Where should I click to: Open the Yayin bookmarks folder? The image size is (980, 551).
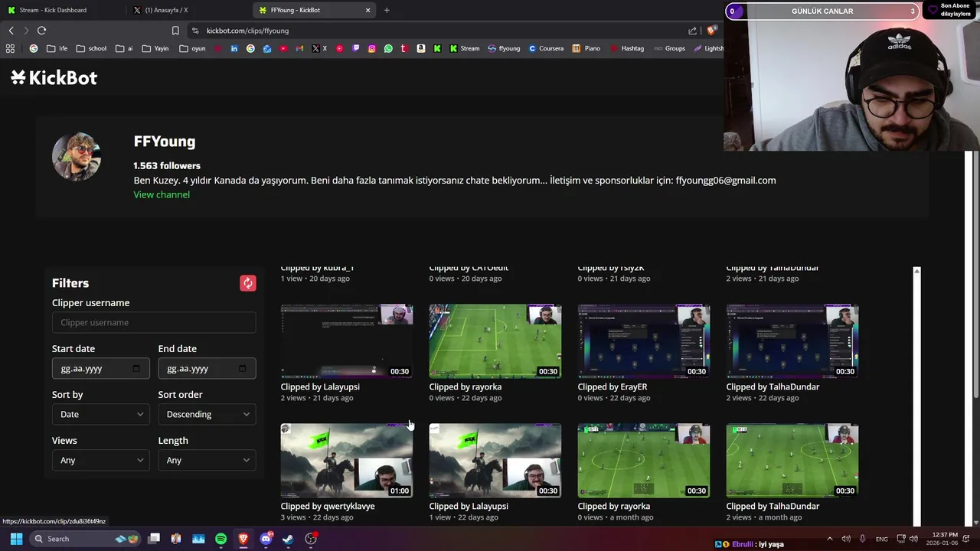coord(155,48)
